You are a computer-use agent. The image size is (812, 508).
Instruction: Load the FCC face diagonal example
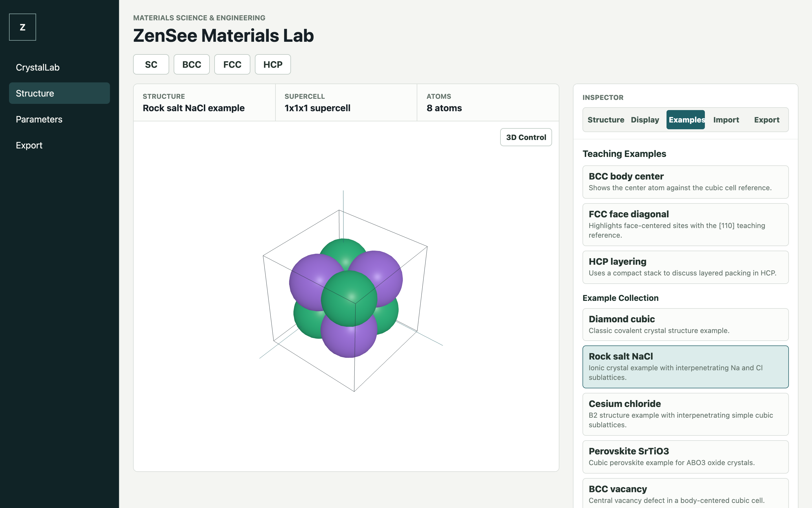coord(685,224)
